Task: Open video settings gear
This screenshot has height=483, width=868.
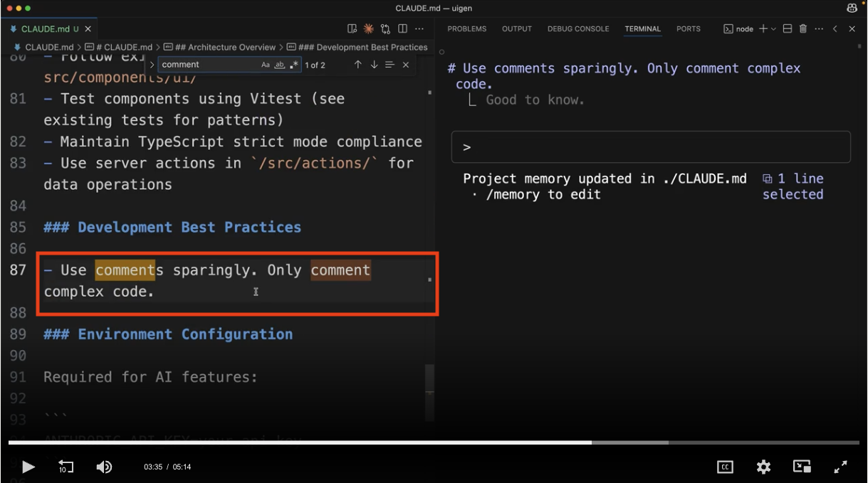Action: [763, 467]
